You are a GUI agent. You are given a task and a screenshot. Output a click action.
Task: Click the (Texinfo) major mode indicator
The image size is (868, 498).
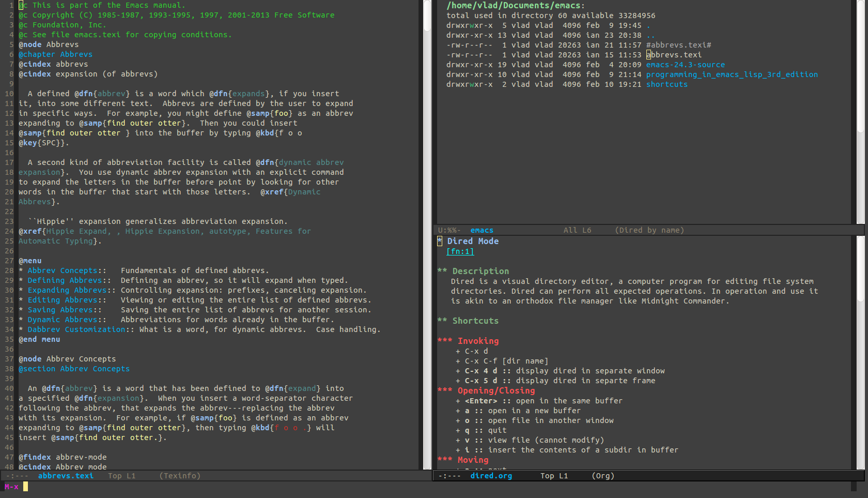click(180, 476)
